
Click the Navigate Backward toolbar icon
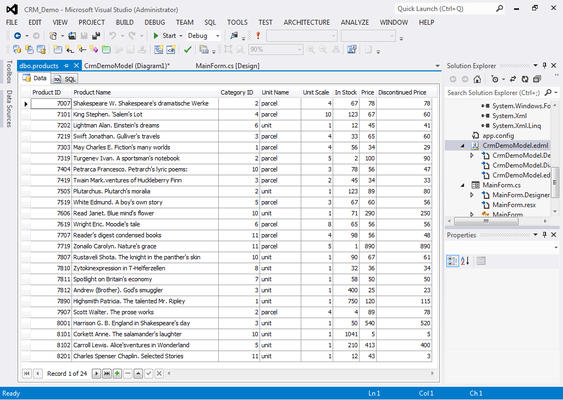pyautogui.click(x=17, y=36)
